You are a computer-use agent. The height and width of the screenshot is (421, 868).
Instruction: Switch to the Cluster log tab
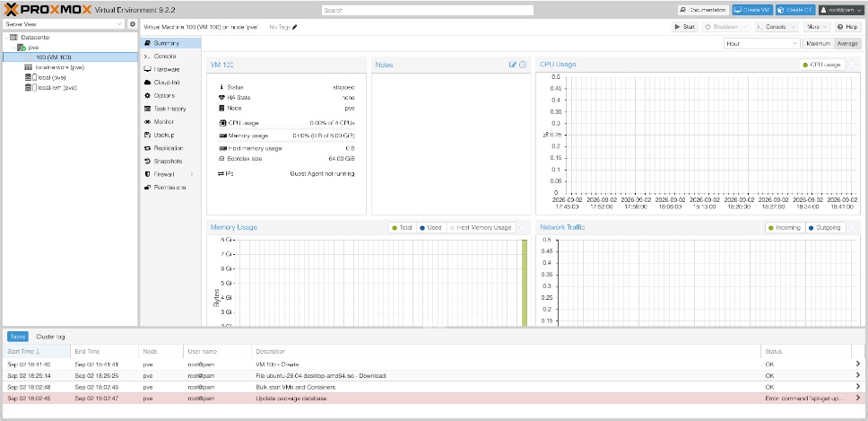(x=50, y=337)
